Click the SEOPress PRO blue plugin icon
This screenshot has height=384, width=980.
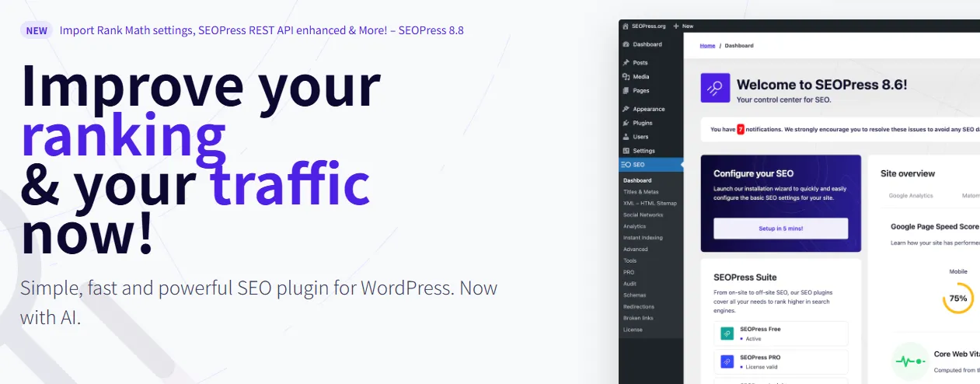pyautogui.click(x=727, y=361)
